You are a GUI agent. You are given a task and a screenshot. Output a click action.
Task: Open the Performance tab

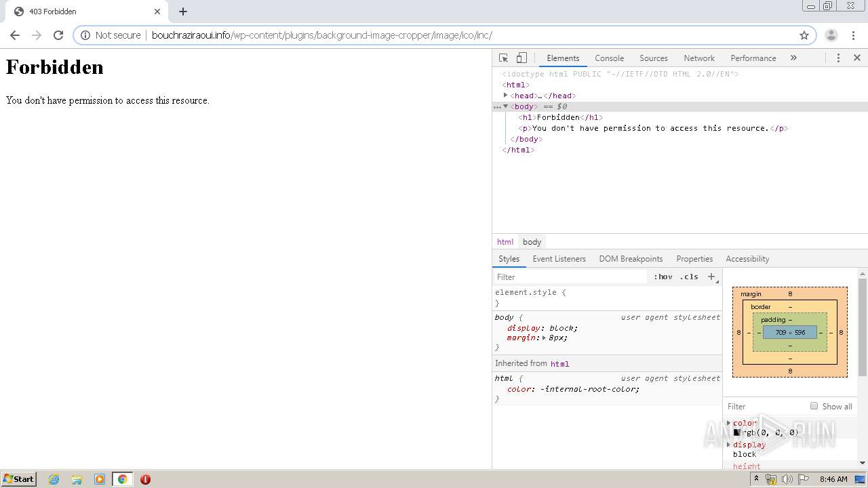pyautogui.click(x=753, y=58)
